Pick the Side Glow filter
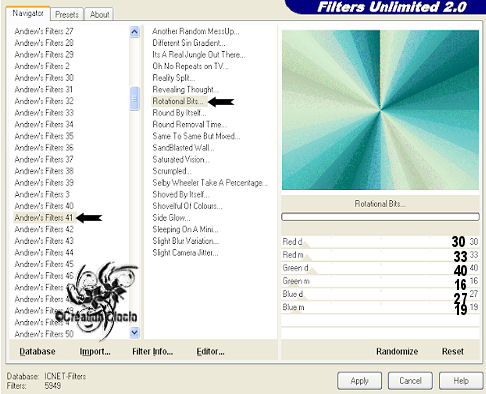This screenshot has height=394, width=486. (x=171, y=218)
